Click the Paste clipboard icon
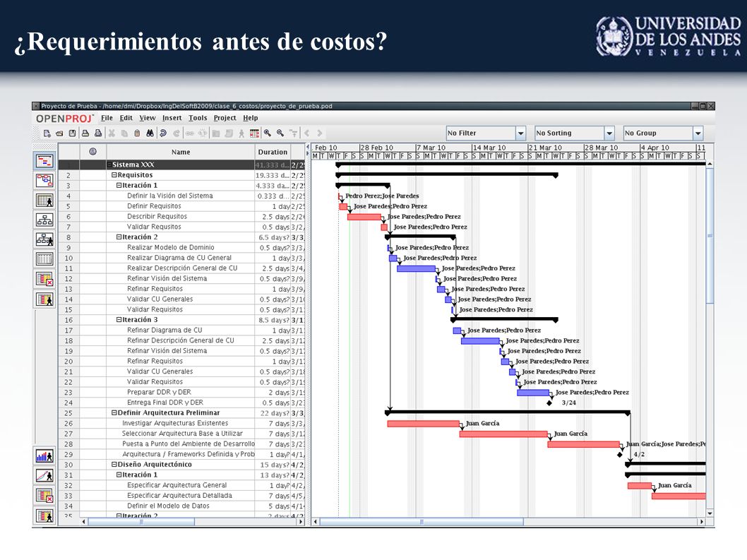This screenshot has width=747, height=560. tap(137, 133)
